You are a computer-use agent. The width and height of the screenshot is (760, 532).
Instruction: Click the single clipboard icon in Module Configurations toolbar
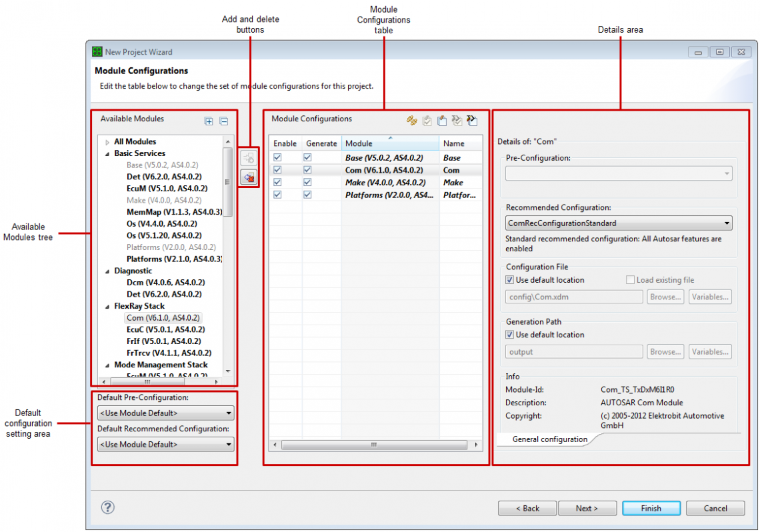[442, 121]
